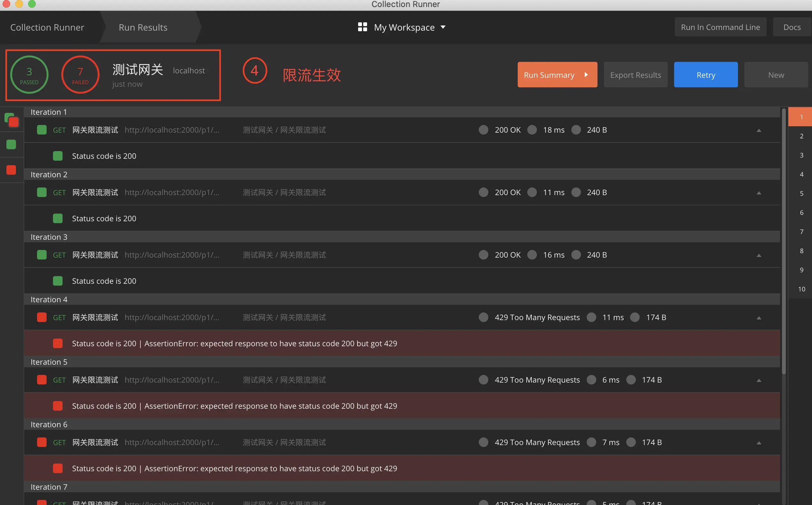Screen dimensions: 812x505
Task: Click green status square of Iteration 1 request
Action: pyautogui.click(x=42, y=130)
